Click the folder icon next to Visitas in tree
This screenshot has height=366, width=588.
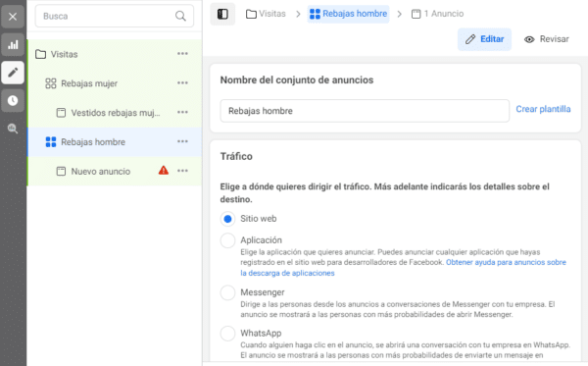pos(40,54)
